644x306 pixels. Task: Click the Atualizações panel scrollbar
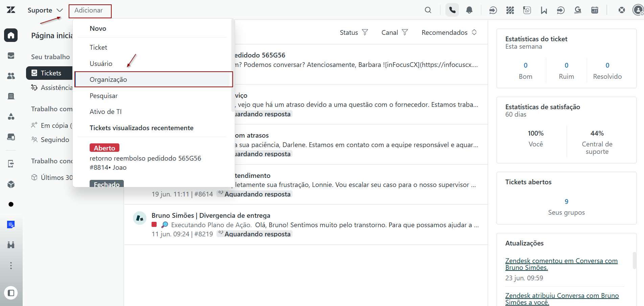click(635, 260)
